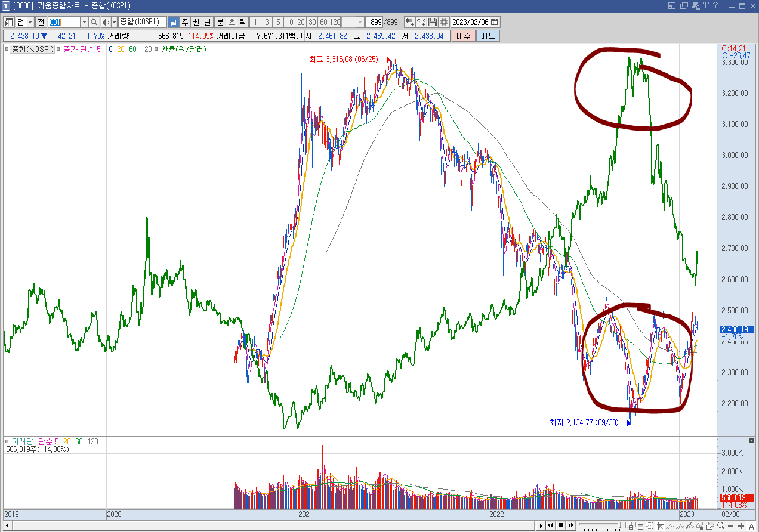Screen dimensions: 759x532
Task: Click the moving-average line icon in bottom bar
Action: (670, 525)
